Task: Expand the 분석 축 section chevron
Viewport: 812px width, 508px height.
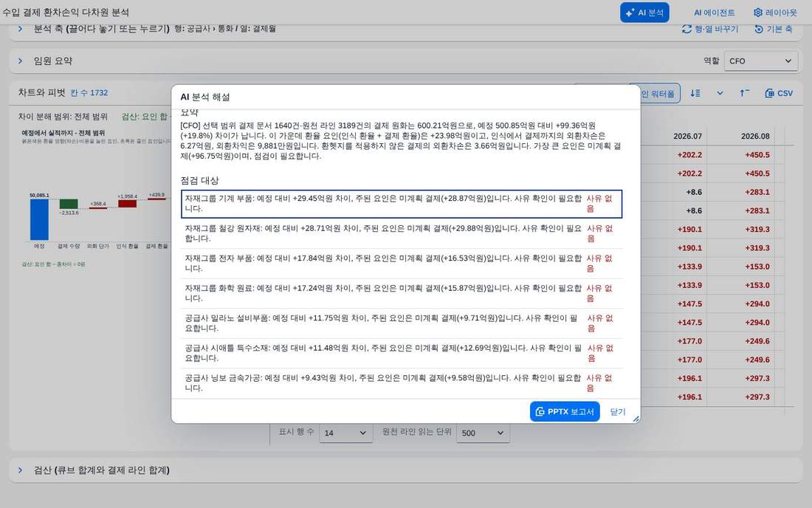Action: click(x=20, y=29)
